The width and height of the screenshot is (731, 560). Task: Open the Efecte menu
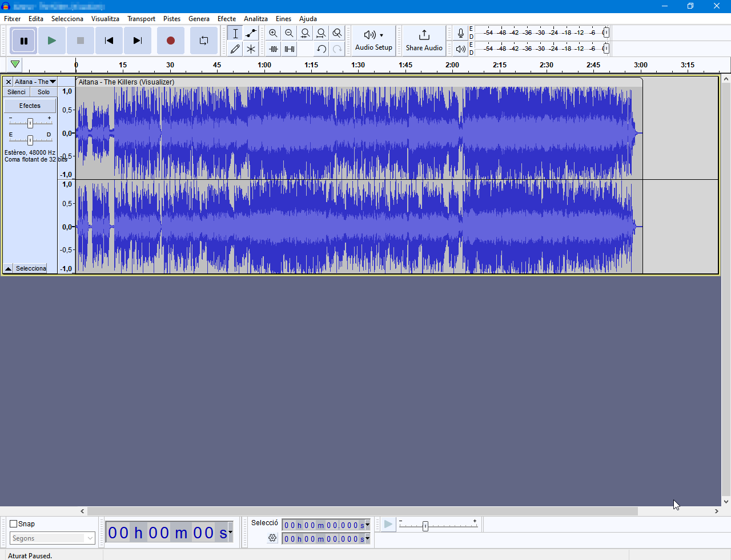point(226,19)
